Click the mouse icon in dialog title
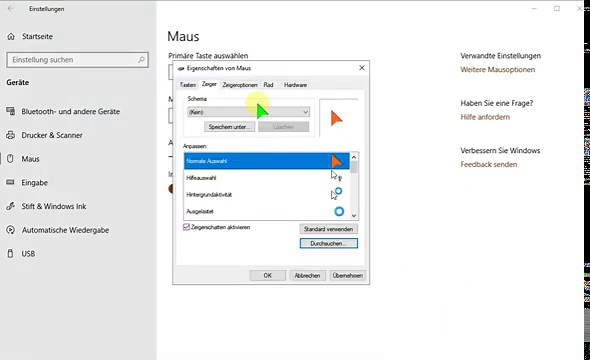Screen dimensions: 590x360 pos(181,68)
